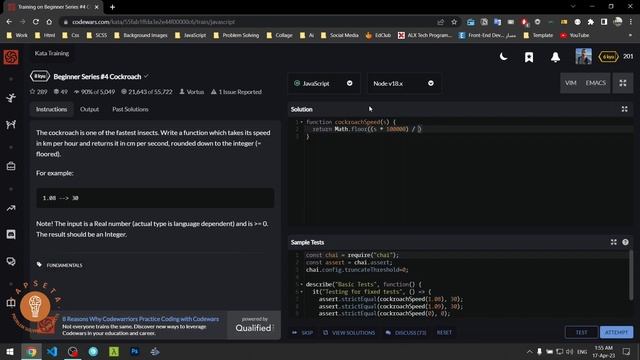The height and width of the screenshot is (360, 640).
Task: Open the Career briefcase sidebar icon
Action: (x=11, y=166)
